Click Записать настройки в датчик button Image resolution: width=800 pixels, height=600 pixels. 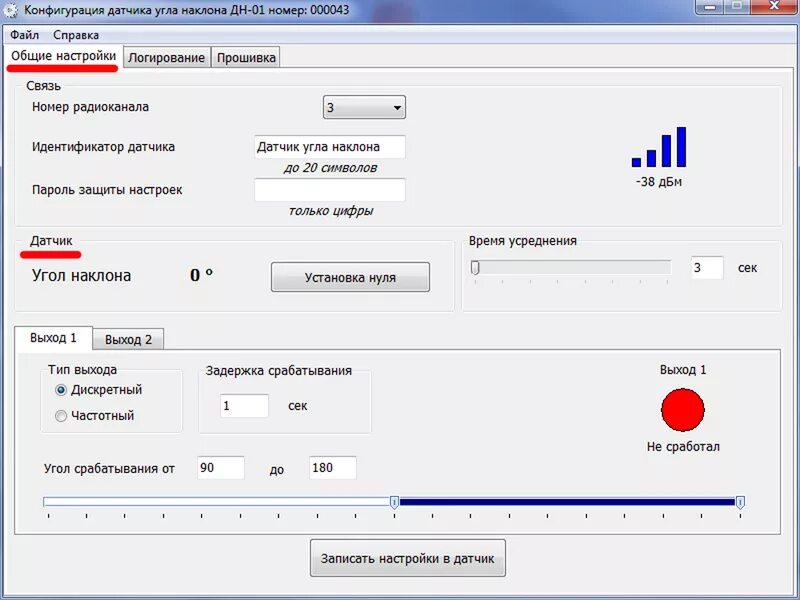pos(408,558)
